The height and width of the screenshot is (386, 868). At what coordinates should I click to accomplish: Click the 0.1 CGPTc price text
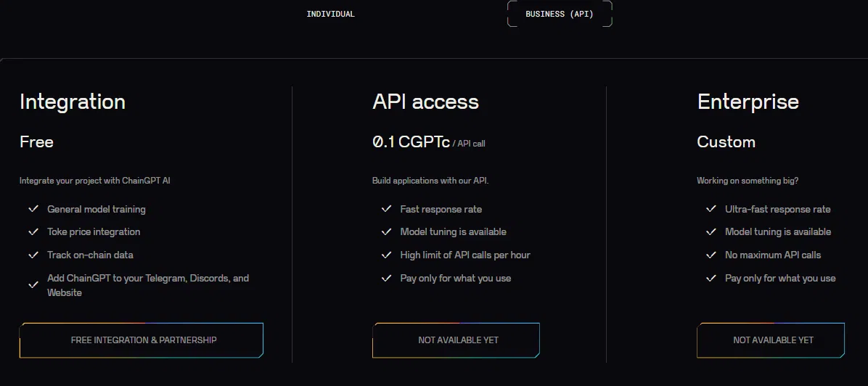click(x=410, y=142)
